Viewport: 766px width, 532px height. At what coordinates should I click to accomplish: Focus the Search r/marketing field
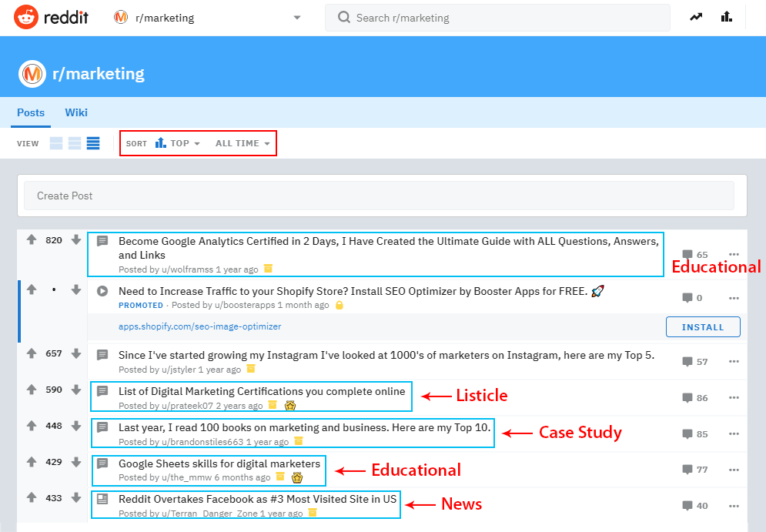[x=497, y=18]
